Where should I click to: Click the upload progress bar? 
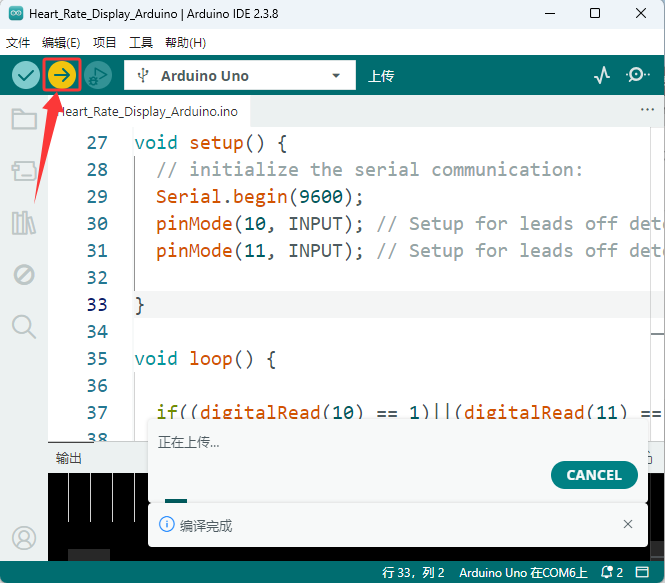pos(176,501)
